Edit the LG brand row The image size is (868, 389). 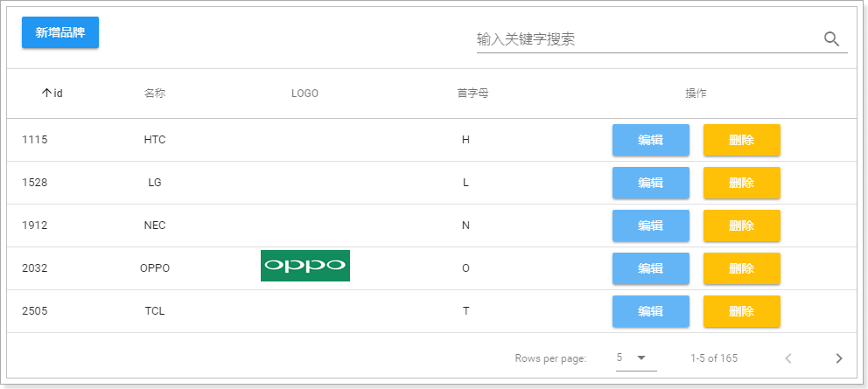tap(650, 183)
